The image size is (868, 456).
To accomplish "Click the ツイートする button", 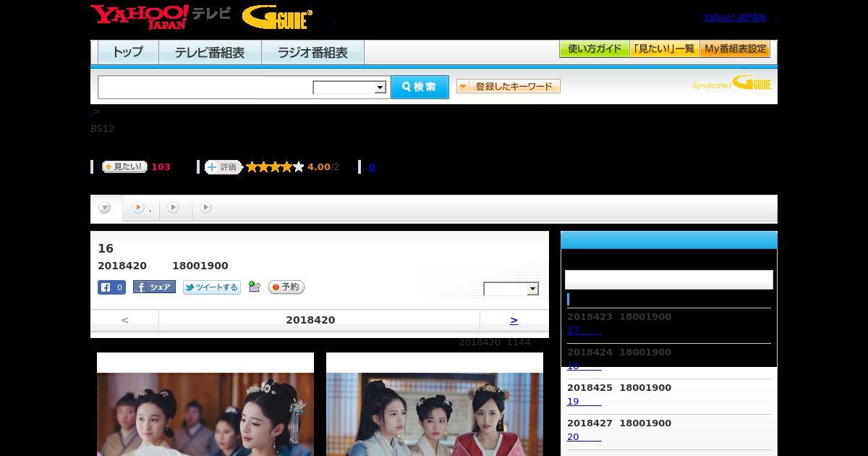I will click(x=211, y=287).
